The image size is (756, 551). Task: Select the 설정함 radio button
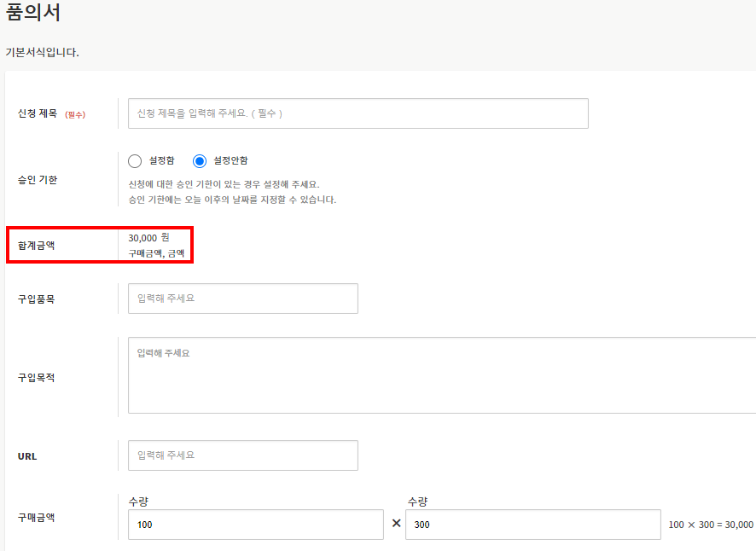click(135, 161)
